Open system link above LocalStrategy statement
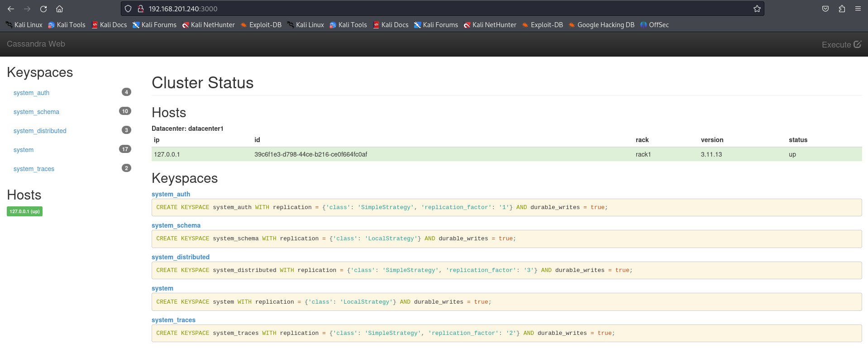 click(162, 288)
